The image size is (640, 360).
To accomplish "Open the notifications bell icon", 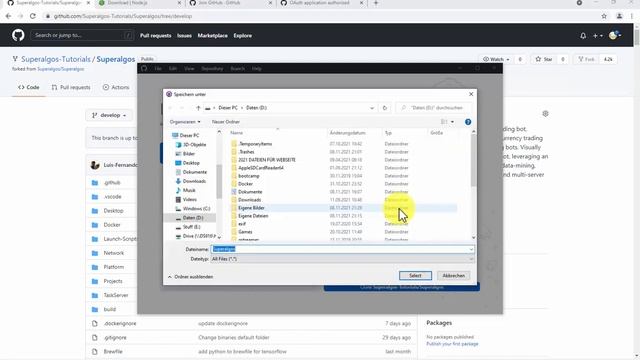I will tap(583, 36).
